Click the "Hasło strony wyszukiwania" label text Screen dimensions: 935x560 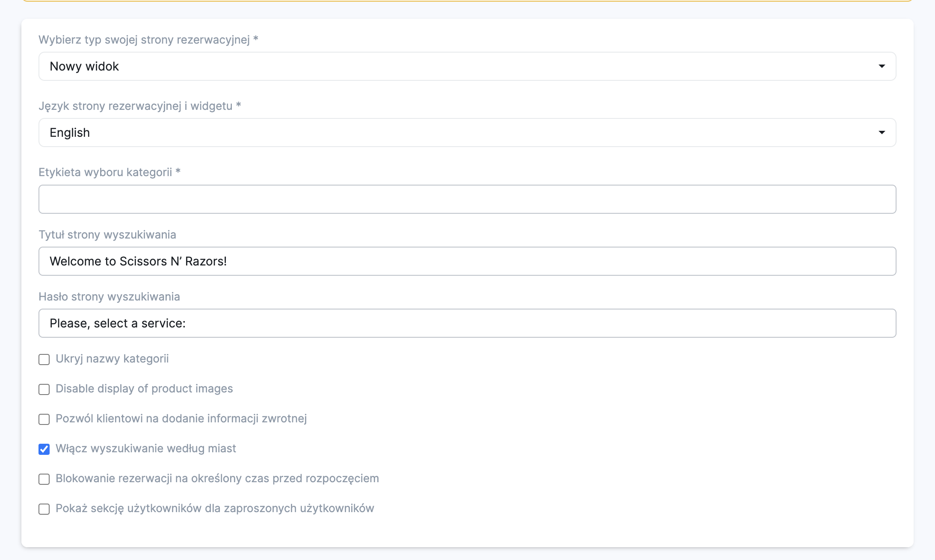(x=109, y=297)
